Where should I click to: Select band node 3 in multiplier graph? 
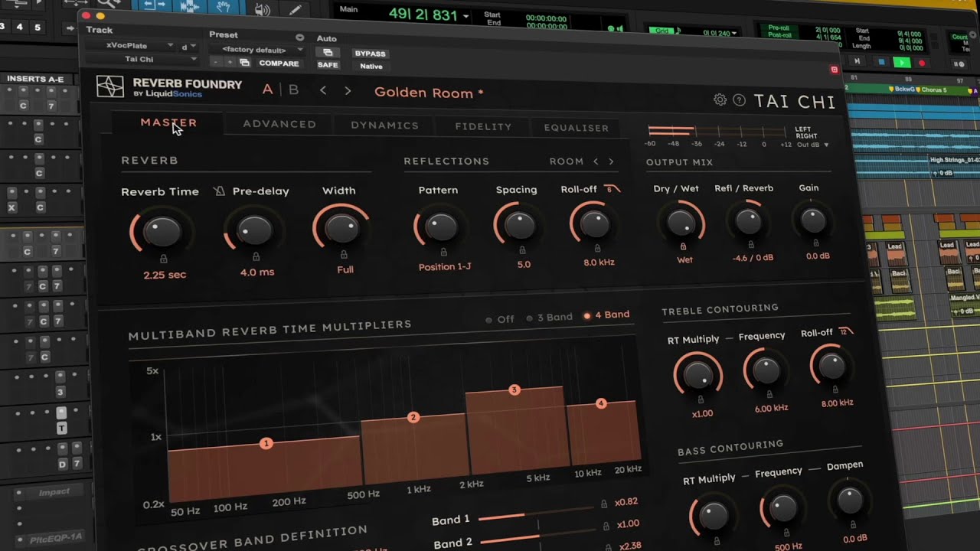click(514, 390)
